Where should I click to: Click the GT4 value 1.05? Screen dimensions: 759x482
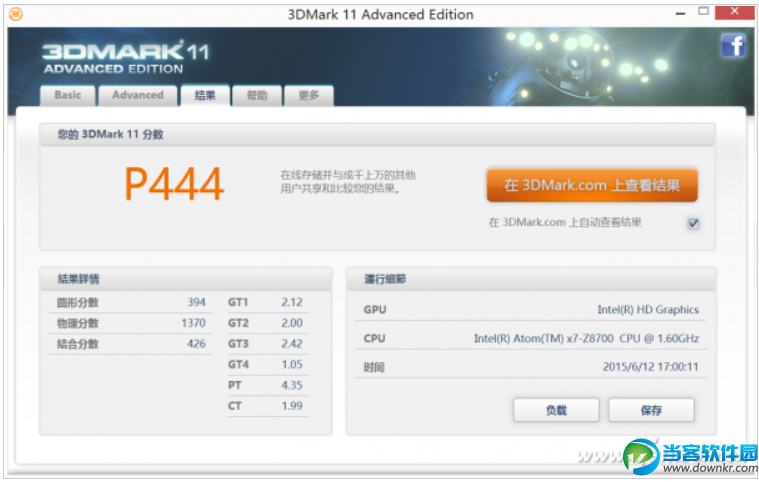pyautogui.click(x=292, y=364)
